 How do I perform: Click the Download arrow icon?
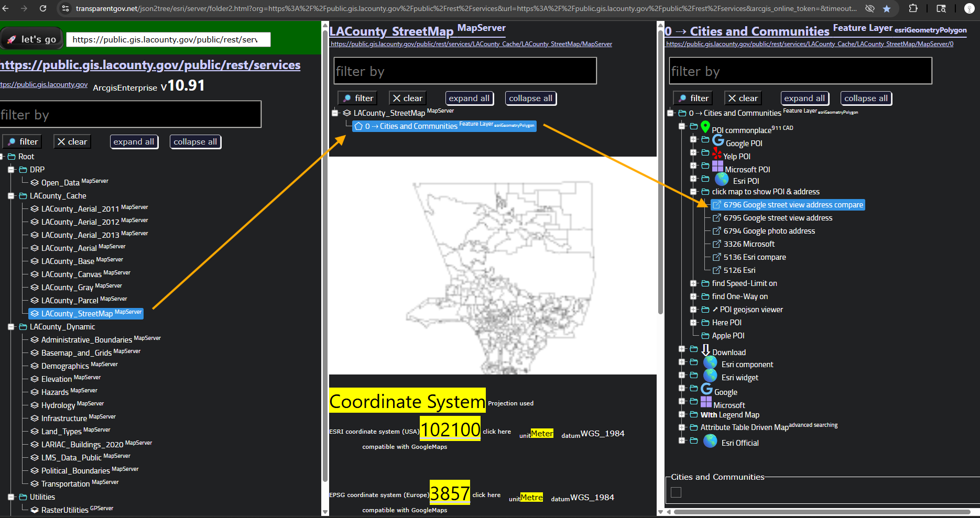point(705,350)
